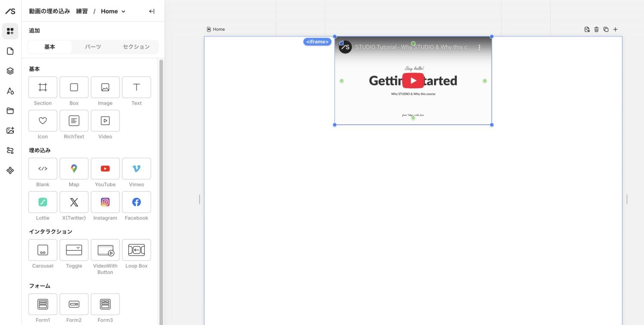The width and height of the screenshot is (644, 325).
Task: Switch to the セクション tab
Action: [136, 47]
